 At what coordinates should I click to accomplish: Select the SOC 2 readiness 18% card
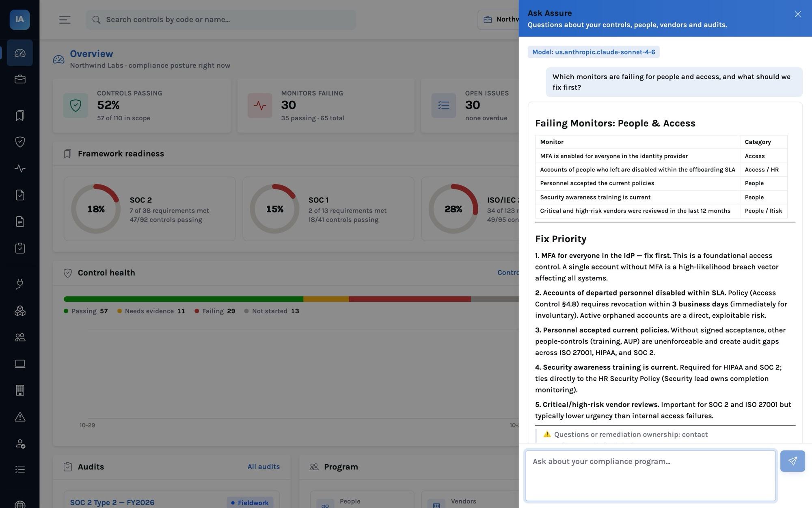(149, 209)
